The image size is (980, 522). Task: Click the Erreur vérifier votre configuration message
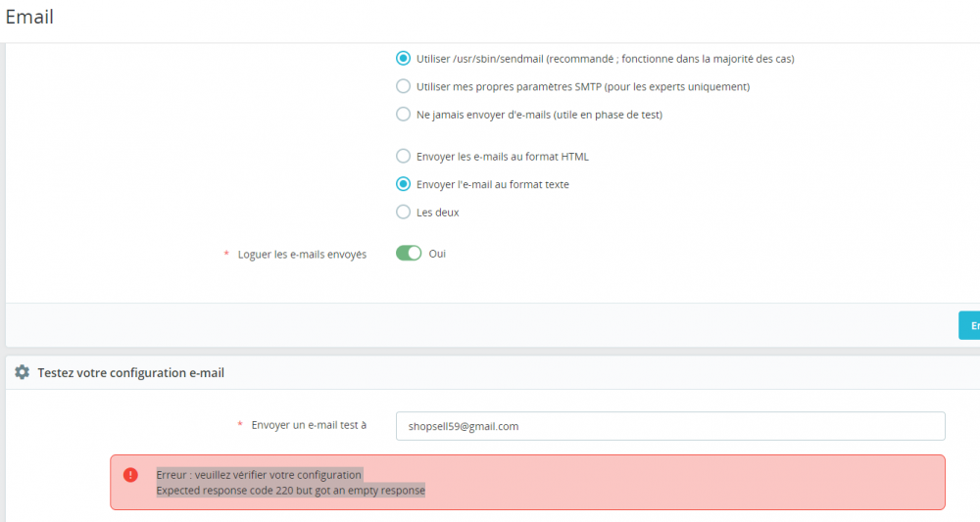pyautogui.click(x=259, y=475)
